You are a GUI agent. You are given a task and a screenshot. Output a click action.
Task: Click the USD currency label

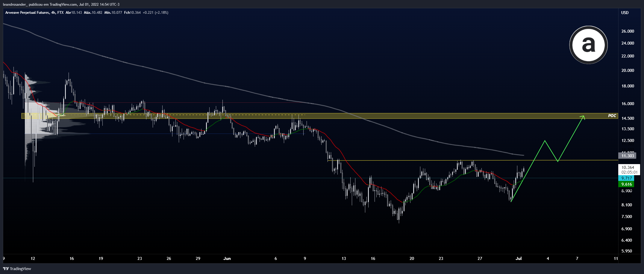625,13
